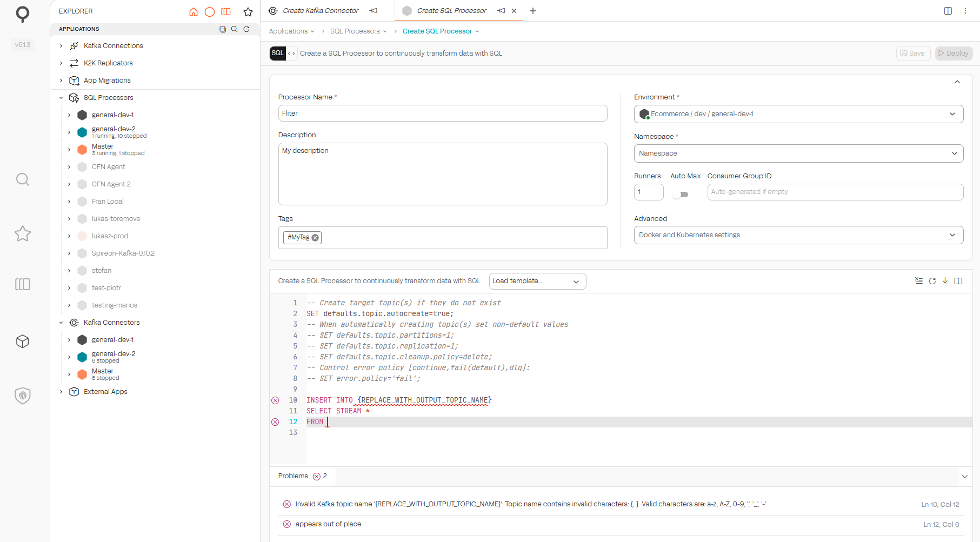Click the star favorites icon in Explorer header

248,11
